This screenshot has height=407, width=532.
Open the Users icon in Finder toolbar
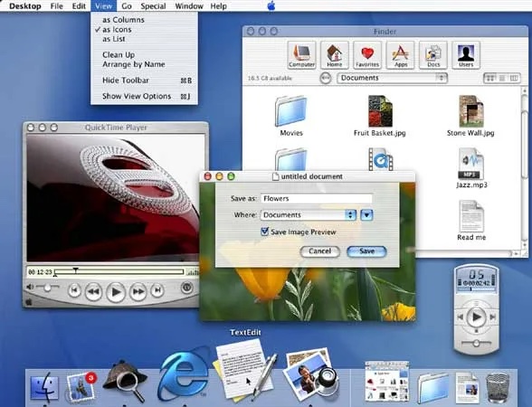tap(466, 55)
